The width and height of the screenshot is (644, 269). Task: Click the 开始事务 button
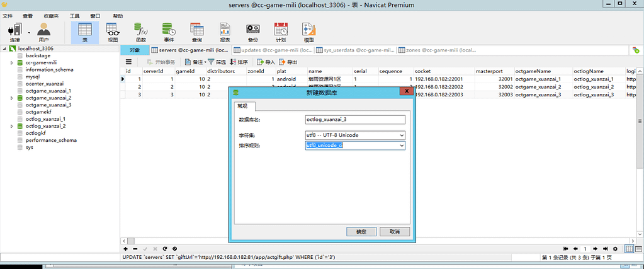pos(161,62)
